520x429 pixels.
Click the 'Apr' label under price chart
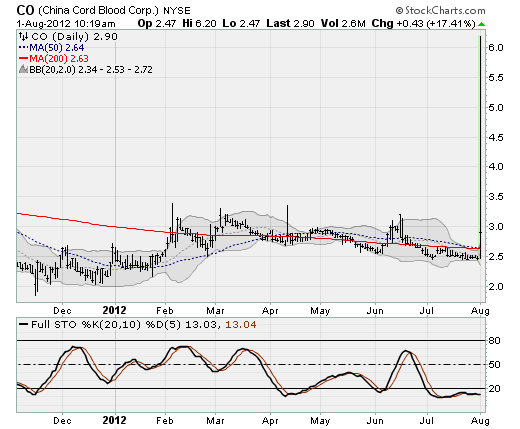tap(270, 311)
